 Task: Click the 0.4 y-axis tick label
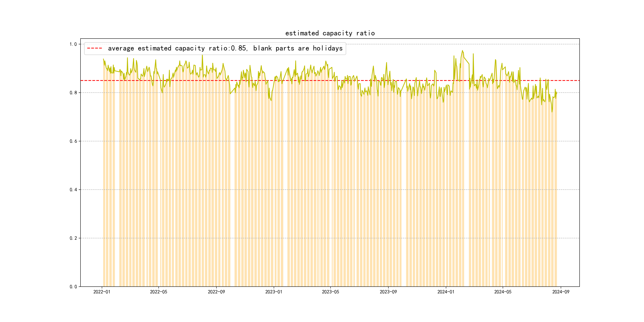pyautogui.click(x=73, y=190)
